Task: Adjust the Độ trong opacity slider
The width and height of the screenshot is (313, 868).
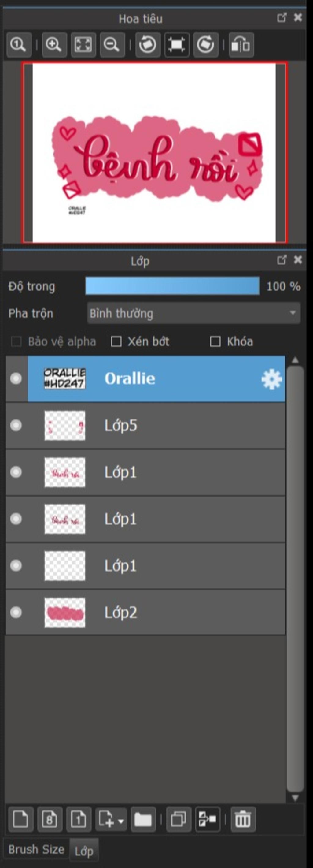Action: tap(172, 286)
